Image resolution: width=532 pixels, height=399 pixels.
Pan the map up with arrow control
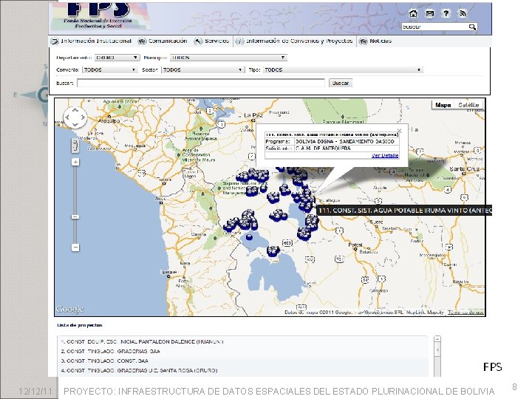point(75,110)
